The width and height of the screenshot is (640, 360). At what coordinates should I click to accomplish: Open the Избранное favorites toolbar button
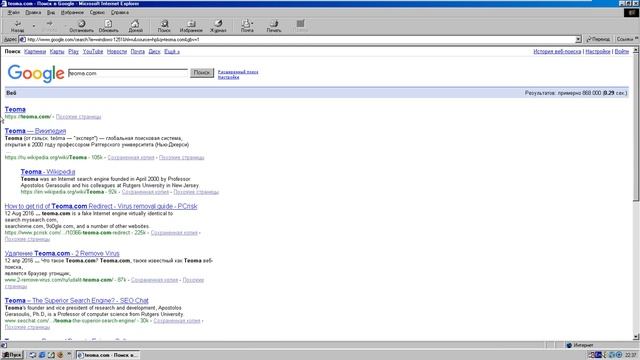tap(191, 26)
